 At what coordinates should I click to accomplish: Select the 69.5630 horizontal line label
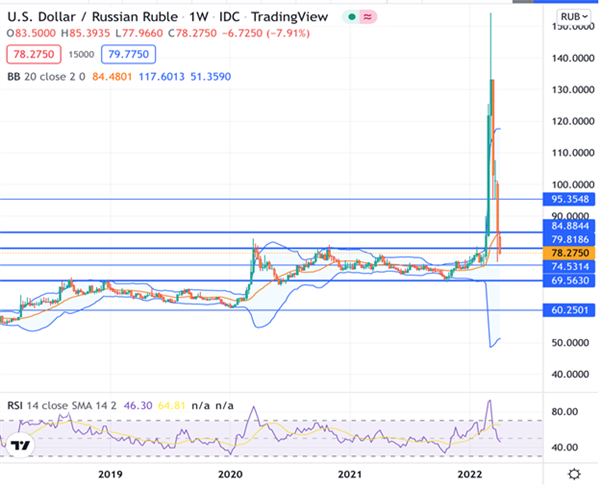[x=569, y=280]
